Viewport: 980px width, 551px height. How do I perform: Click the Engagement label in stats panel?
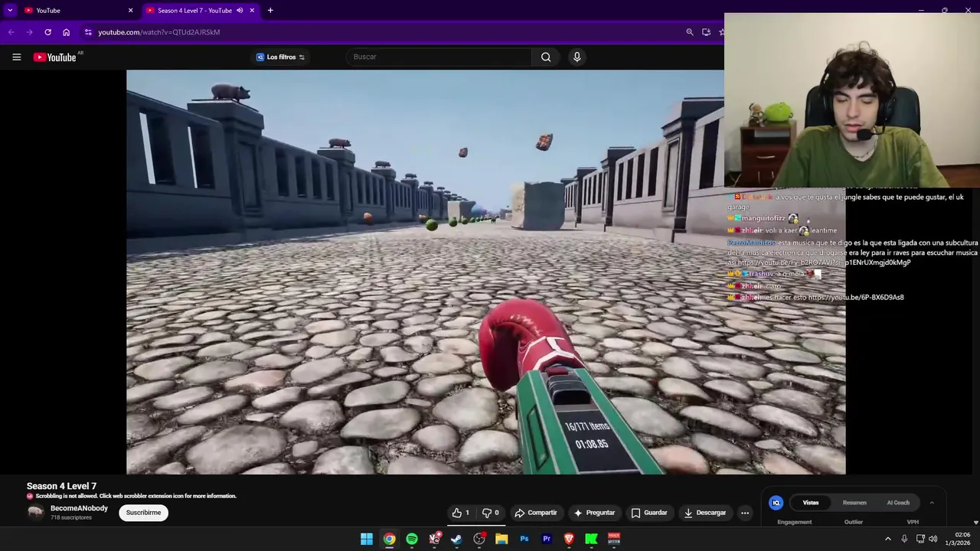pyautogui.click(x=795, y=522)
